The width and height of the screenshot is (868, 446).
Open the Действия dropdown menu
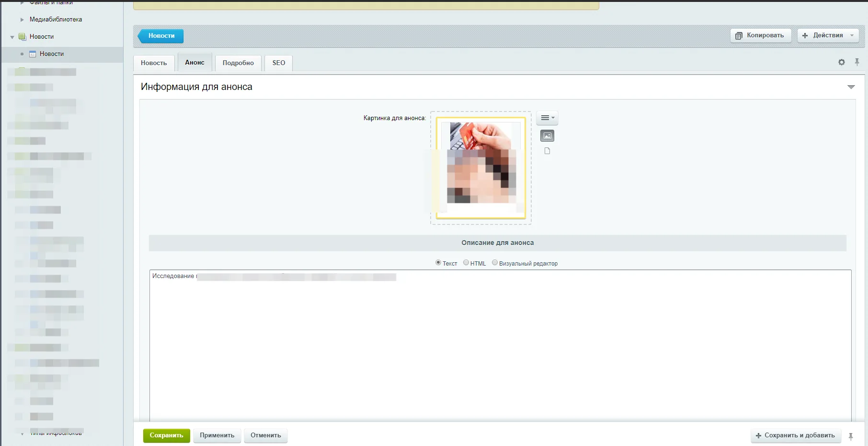[828, 35]
